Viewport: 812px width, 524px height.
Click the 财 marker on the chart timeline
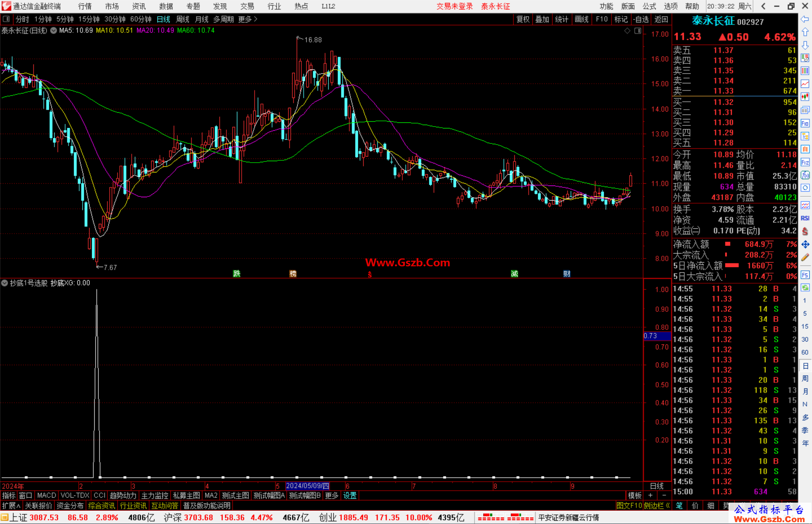[x=567, y=274]
